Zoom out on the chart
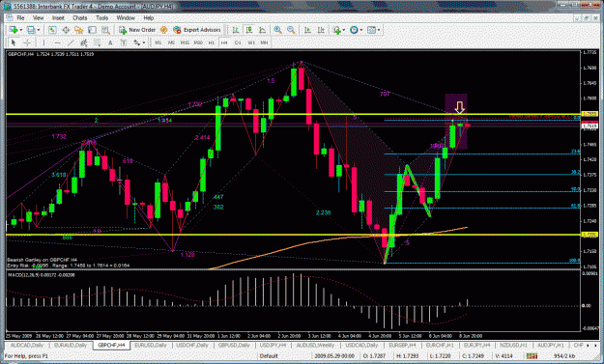Viewport: 604px width, 364px height. [x=291, y=30]
